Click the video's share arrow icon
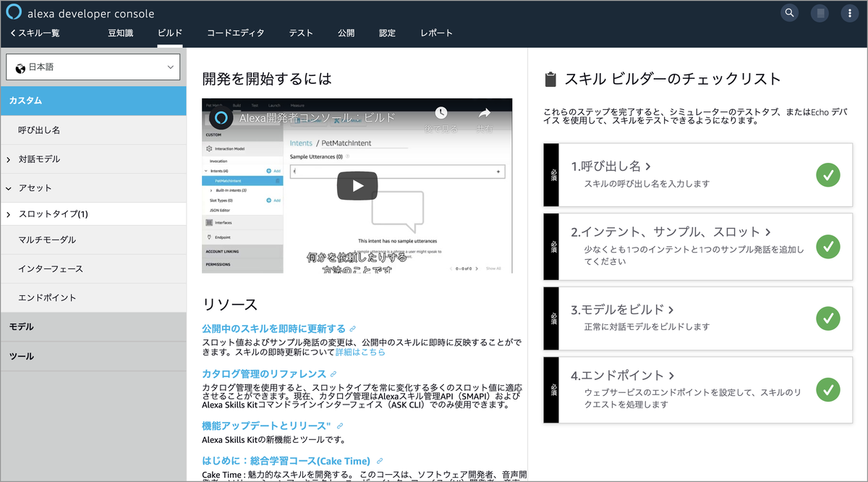Screen dimensions: 868x482 (485, 113)
